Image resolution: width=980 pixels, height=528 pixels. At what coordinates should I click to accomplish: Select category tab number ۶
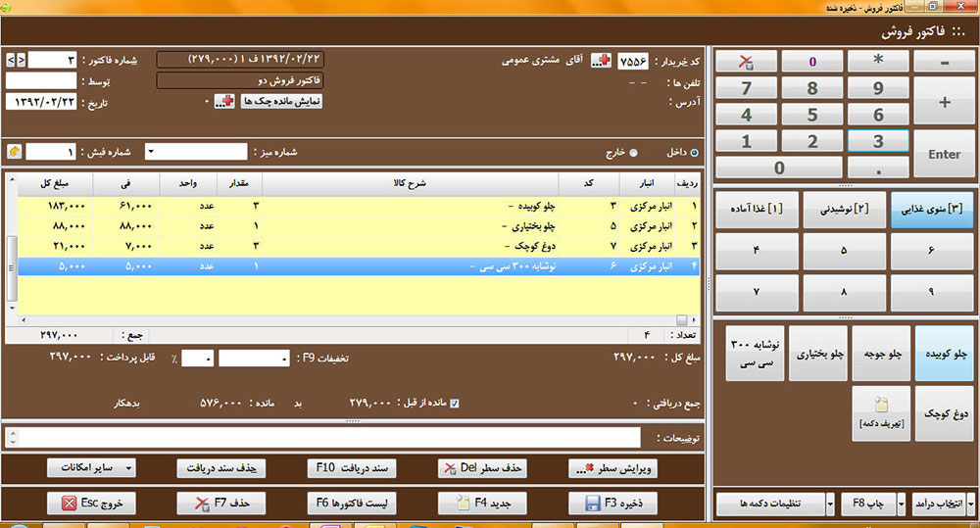tap(931, 251)
